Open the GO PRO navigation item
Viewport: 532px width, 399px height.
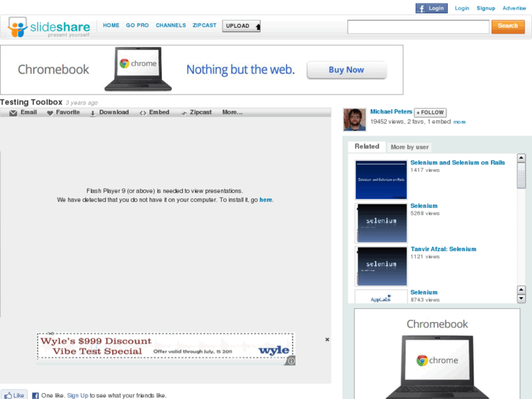(x=138, y=26)
